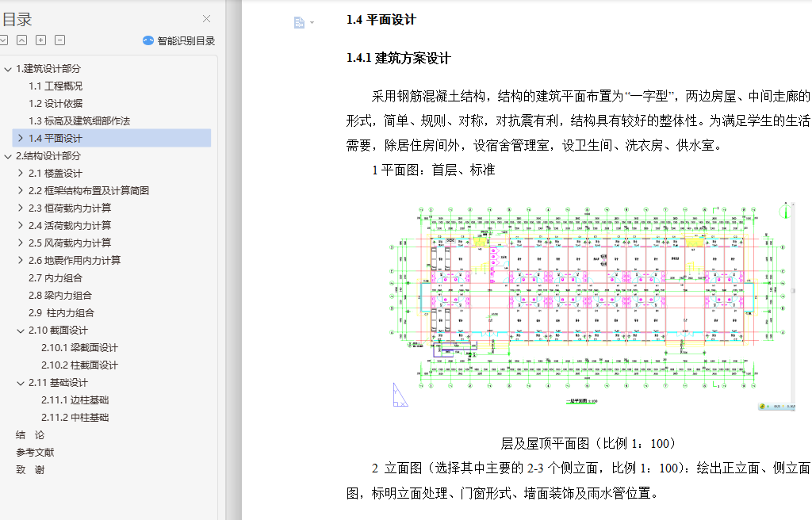The width and height of the screenshot is (812, 520).
Task: Select the floor plan drawing image
Action: (x=592, y=306)
